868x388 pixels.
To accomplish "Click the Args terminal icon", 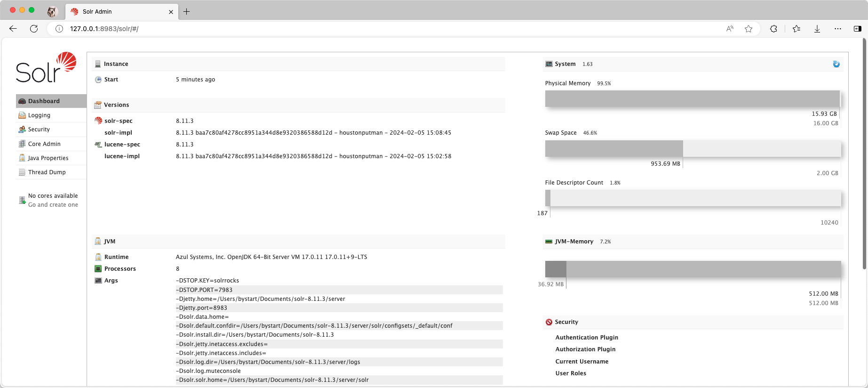I will 98,281.
